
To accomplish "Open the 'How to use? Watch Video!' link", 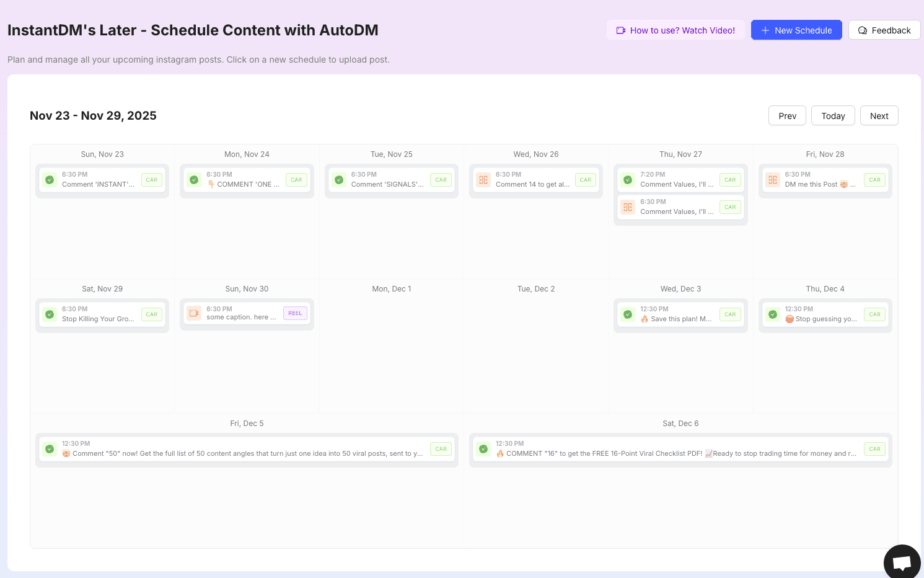I will (x=675, y=30).
